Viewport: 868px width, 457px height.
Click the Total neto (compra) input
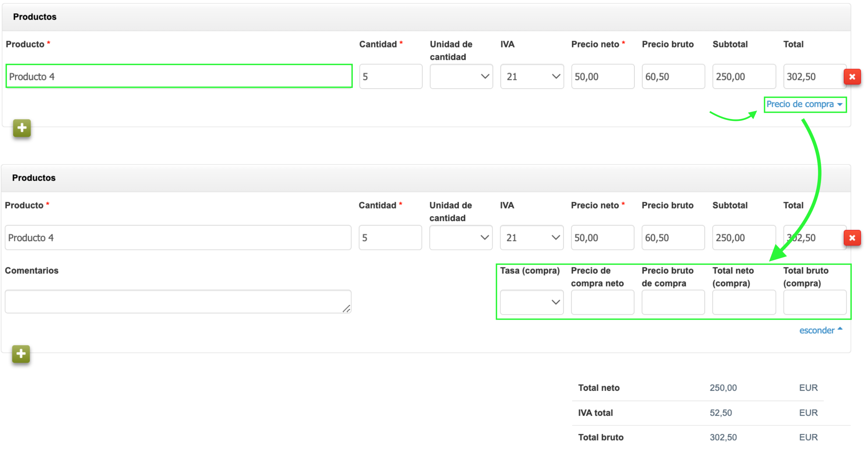coord(744,302)
